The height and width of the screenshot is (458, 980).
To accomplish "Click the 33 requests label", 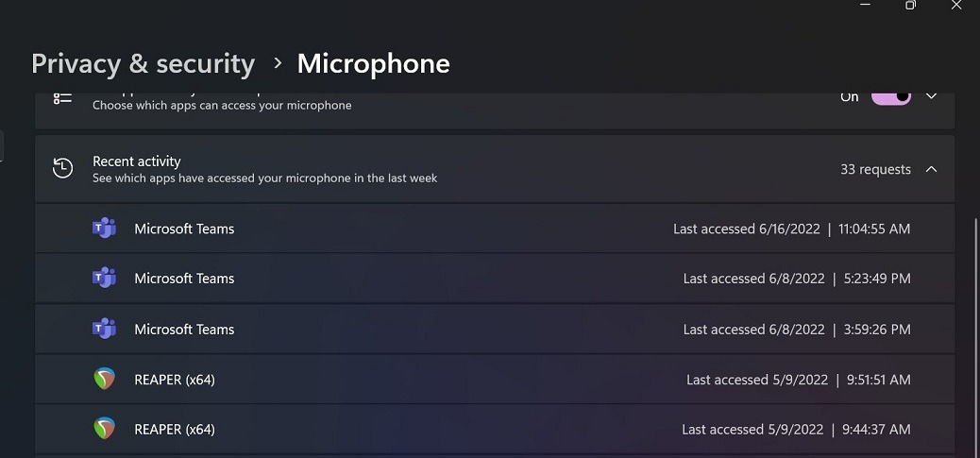I will [x=875, y=170].
